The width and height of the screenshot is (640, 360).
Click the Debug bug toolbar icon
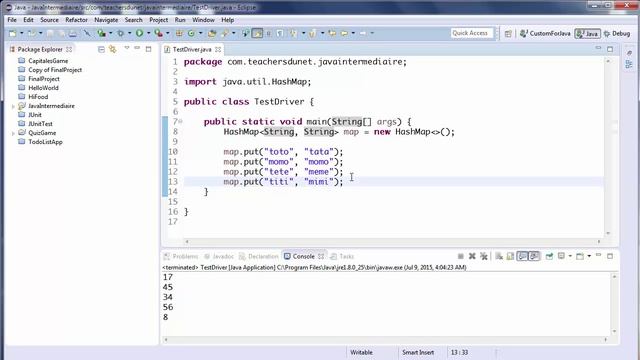click(x=121, y=33)
